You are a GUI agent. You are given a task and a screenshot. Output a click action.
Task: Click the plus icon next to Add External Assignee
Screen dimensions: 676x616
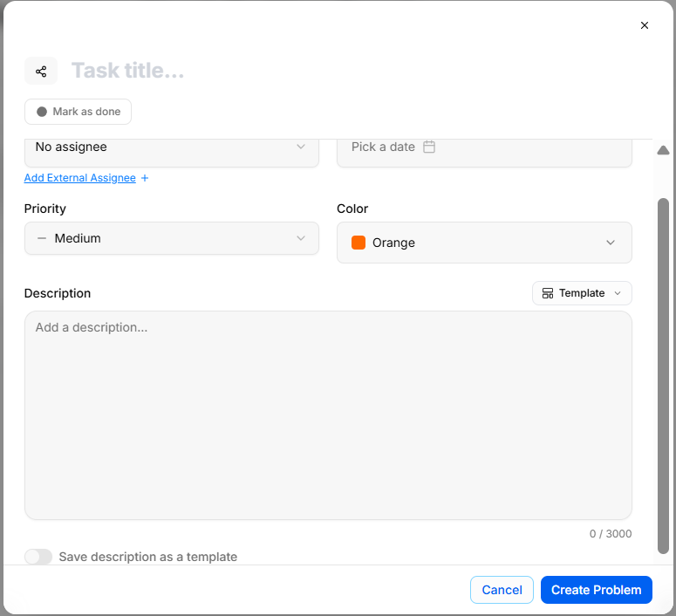click(145, 178)
